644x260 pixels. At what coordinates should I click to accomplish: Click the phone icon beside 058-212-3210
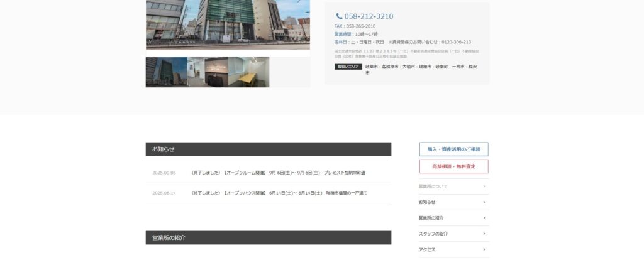click(339, 16)
